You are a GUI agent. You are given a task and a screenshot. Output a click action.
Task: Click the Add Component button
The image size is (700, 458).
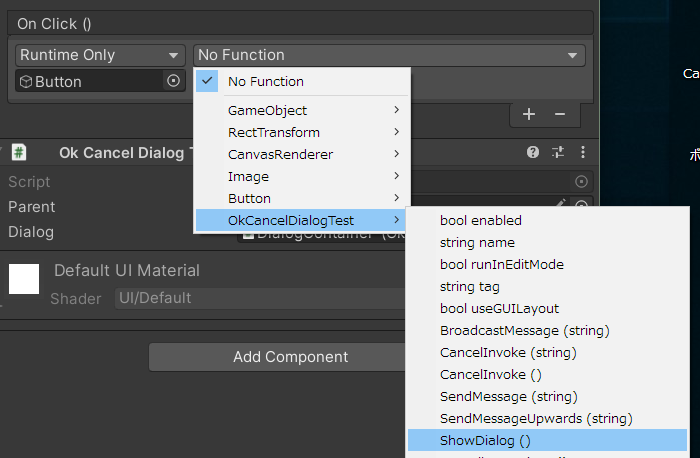(290, 357)
